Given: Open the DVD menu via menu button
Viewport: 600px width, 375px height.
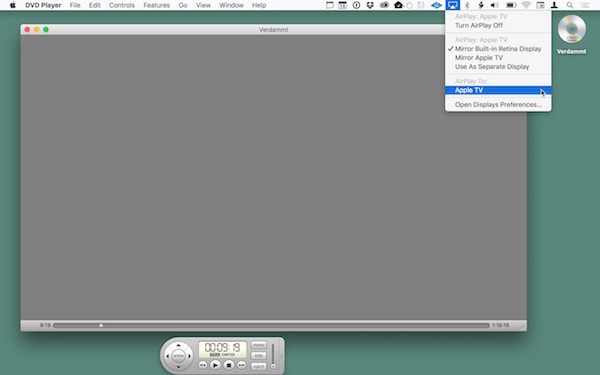Looking at the screenshot, I should click(x=258, y=345).
